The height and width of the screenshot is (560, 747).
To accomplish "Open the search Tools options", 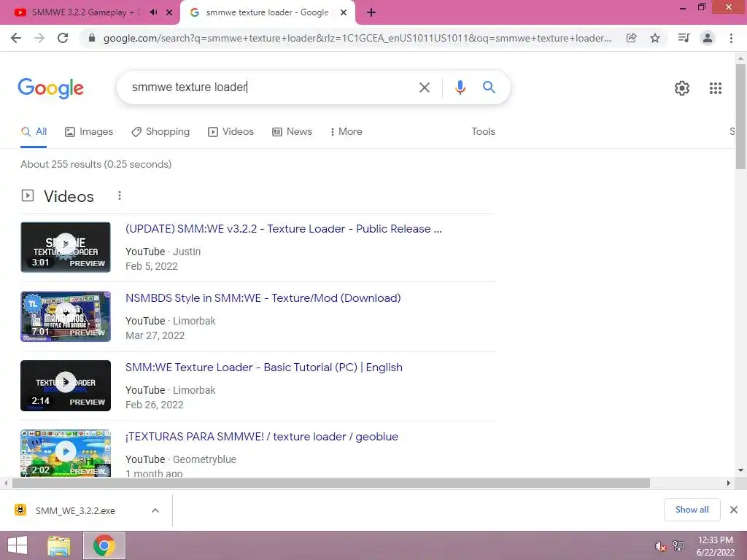I will [483, 132].
